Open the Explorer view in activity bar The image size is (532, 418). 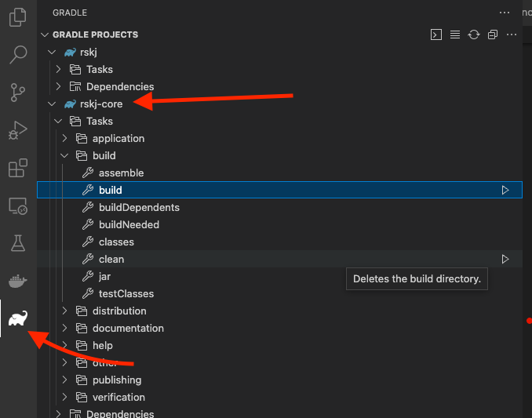[18, 18]
